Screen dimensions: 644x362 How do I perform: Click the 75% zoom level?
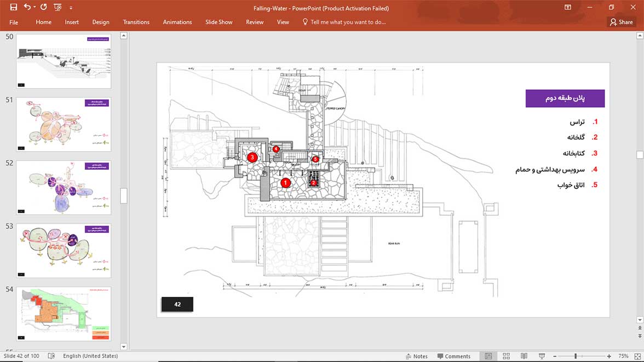623,356
